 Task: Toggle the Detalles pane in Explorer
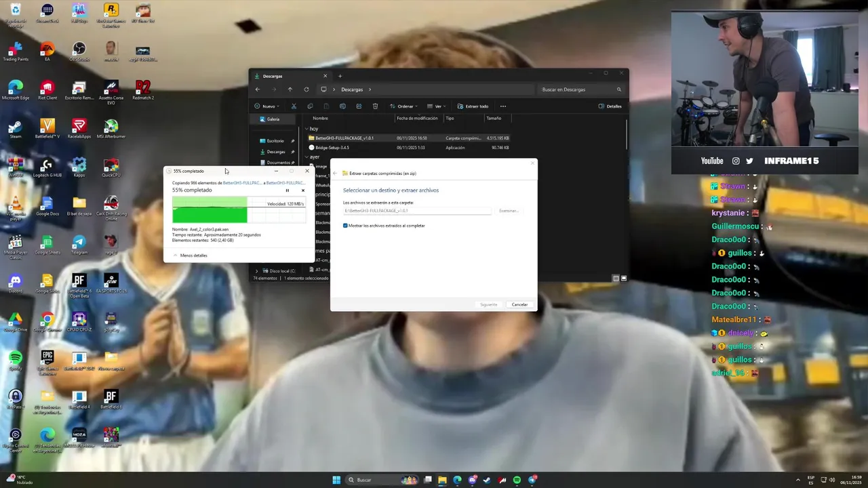610,106
